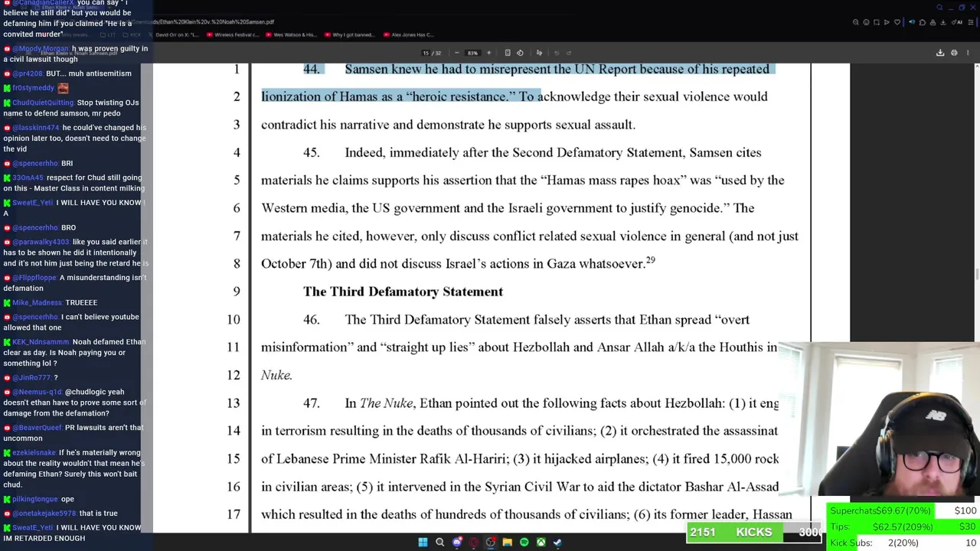Open File Explorer from the taskbar

point(507,542)
